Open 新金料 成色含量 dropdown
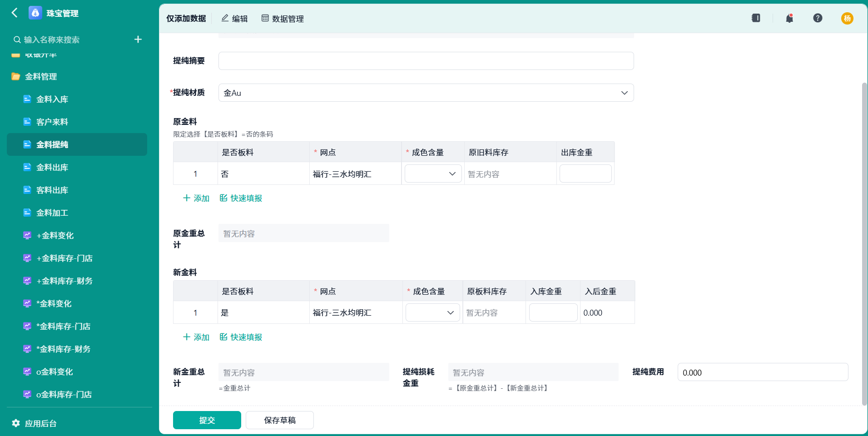Viewport: 868px width, 436px height. (x=432, y=312)
